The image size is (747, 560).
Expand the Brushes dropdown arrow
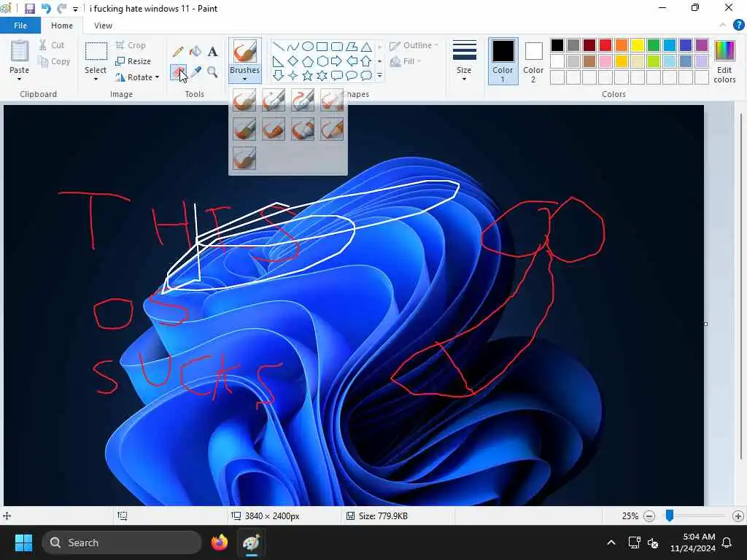(244, 79)
